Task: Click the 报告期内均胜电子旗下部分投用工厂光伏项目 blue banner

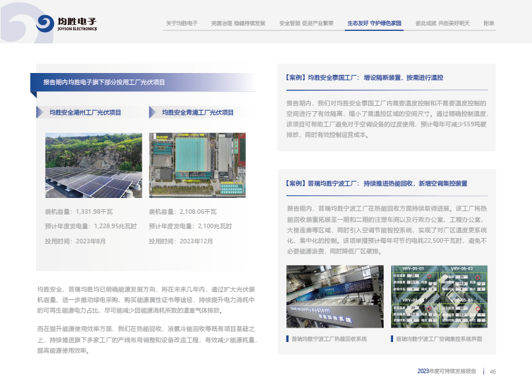Action: (104, 82)
